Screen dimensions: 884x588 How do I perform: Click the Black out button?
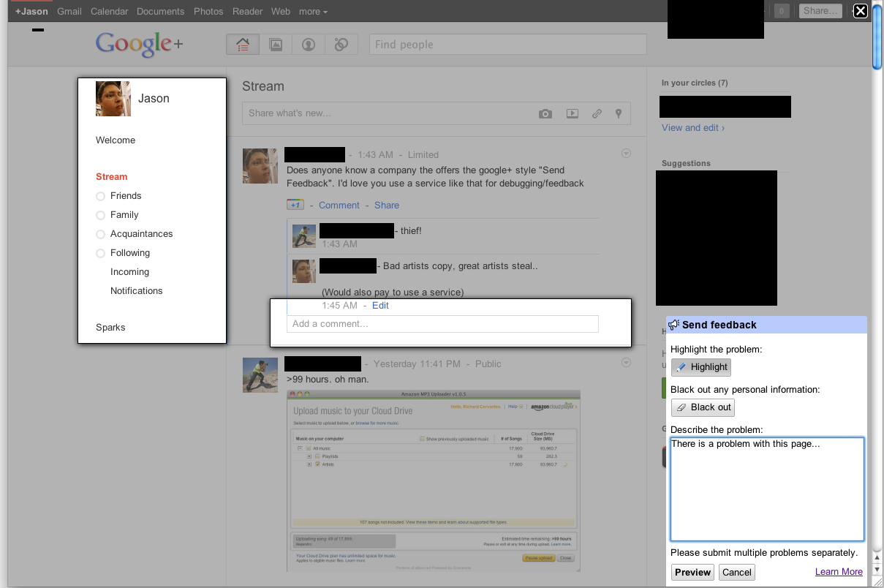click(x=703, y=407)
